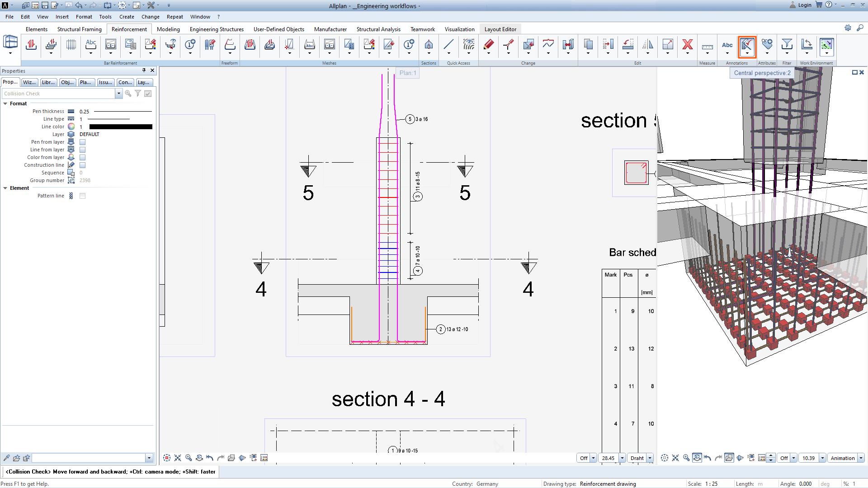This screenshot has width=868, height=488.
Task: Click the Quick Access line tool
Action: 448,45
